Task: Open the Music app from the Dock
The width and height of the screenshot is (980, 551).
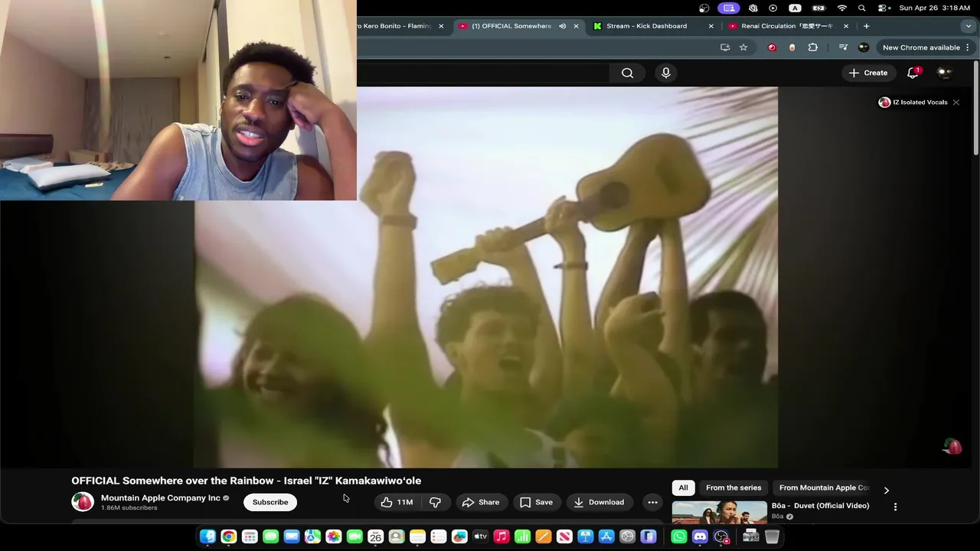Action: point(501,536)
